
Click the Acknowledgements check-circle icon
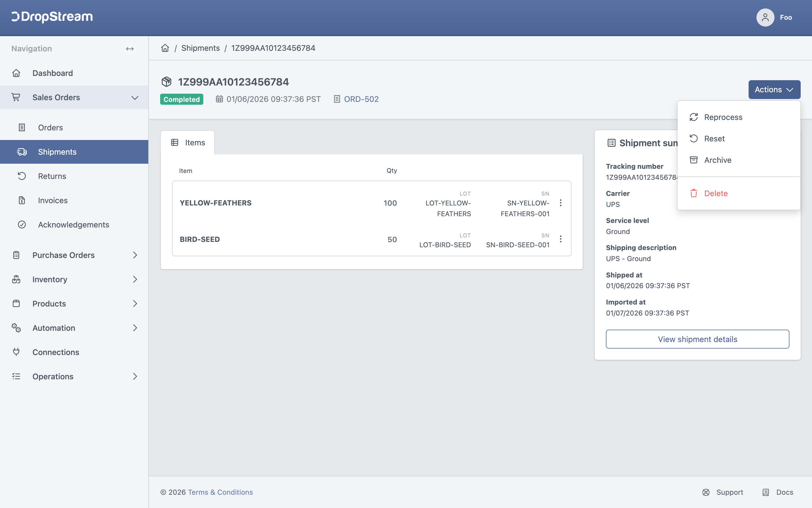(22, 225)
